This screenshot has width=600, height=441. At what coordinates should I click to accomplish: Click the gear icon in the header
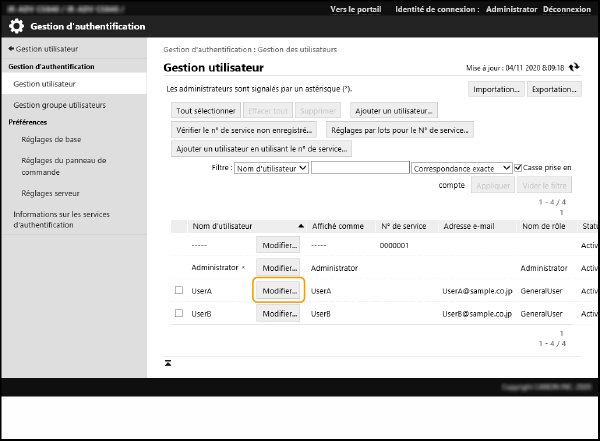(16, 27)
